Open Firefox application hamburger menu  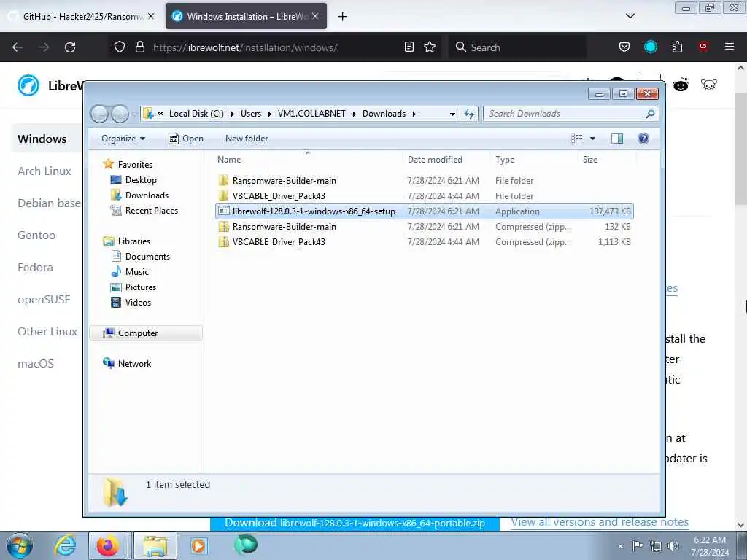coord(729,47)
